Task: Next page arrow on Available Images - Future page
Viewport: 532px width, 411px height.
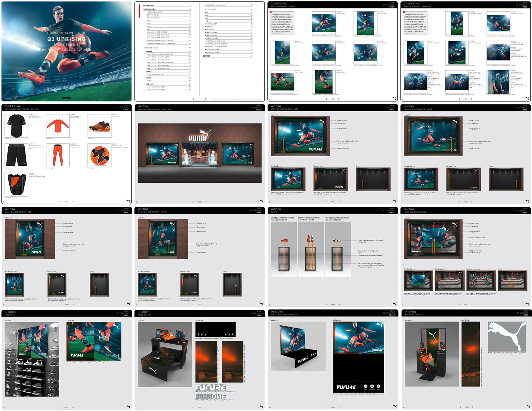Action: coord(339,99)
